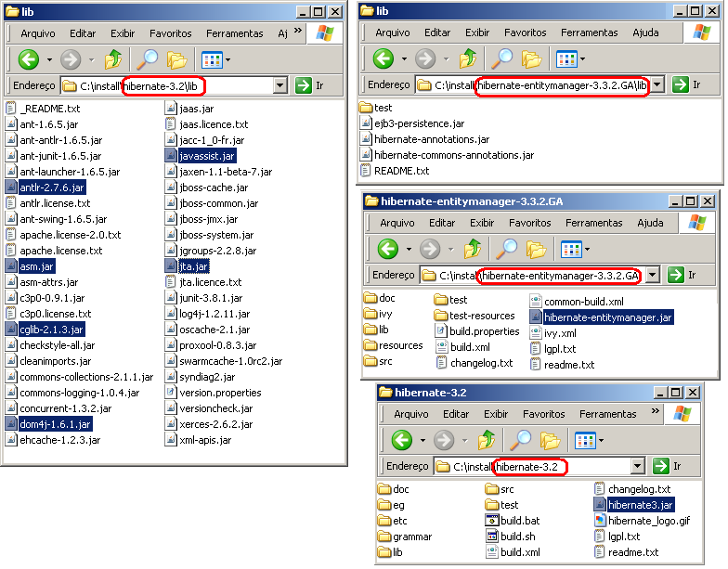Viewport: 728px width, 569px height.
Task: Click Back arrow in entitymanager lib window
Action: tap(383, 58)
